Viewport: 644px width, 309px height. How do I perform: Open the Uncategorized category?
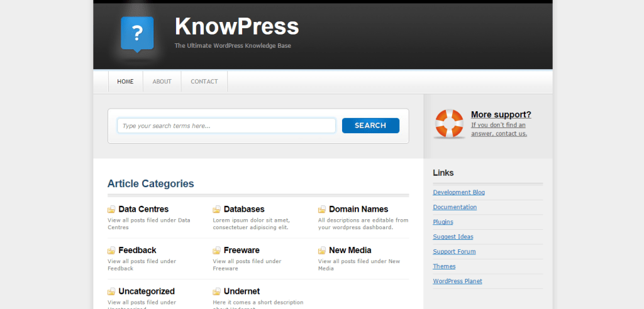(x=147, y=291)
